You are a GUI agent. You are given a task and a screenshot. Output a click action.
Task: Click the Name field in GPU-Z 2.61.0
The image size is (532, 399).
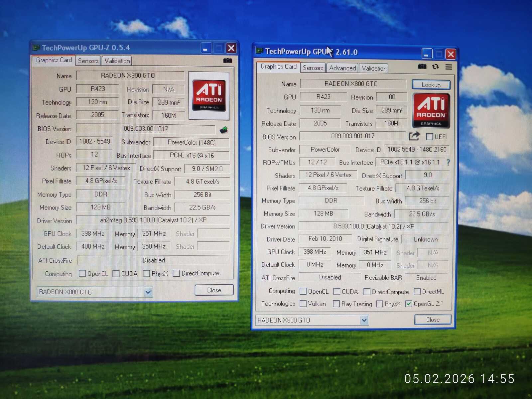353,84
